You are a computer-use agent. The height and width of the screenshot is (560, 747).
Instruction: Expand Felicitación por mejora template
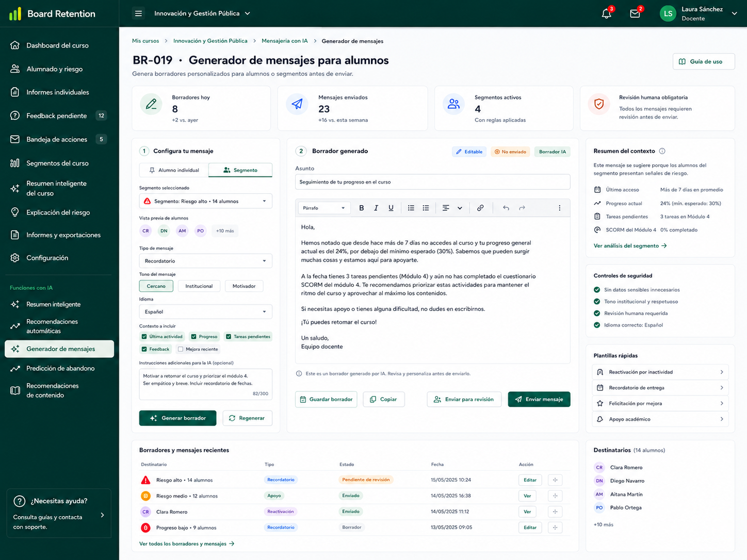[660, 403]
